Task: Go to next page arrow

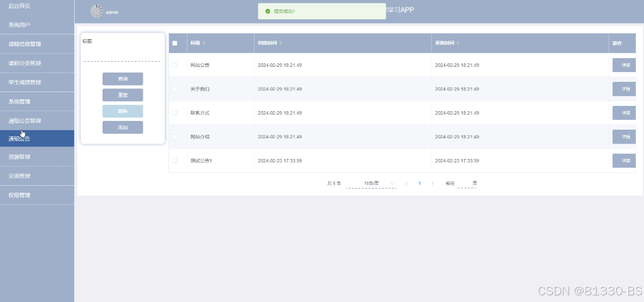Action: coord(432,183)
